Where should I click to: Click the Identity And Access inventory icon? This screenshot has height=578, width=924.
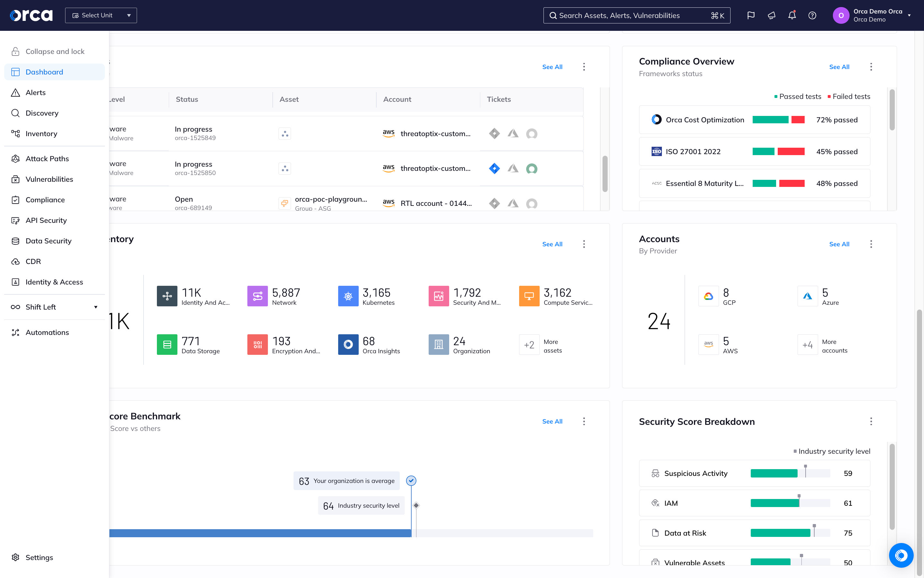(x=167, y=296)
